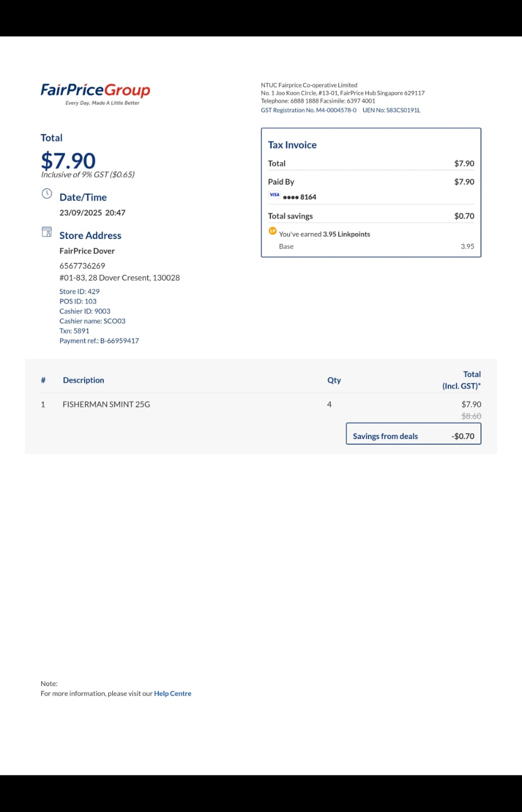The width and height of the screenshot is (522, 812).
Task: Click the store icon beside Store Address
Action: tap(47, 232)
